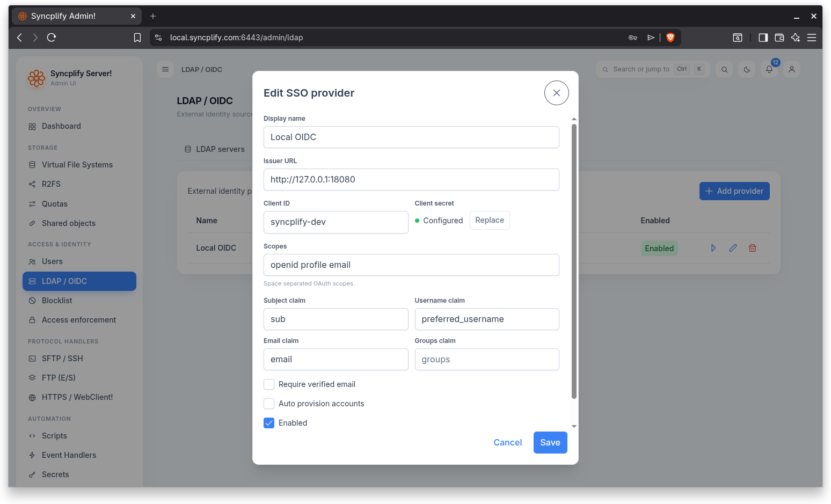The image size is (831, 504).
Task: Open browser main menu icon
Action: click(x=812, y=38)
